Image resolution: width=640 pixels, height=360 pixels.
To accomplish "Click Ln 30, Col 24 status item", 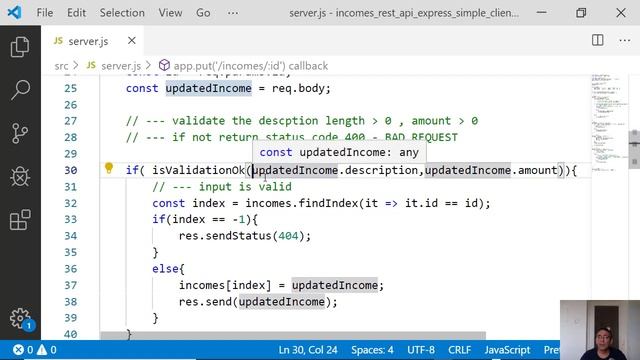I will (308, 350).
